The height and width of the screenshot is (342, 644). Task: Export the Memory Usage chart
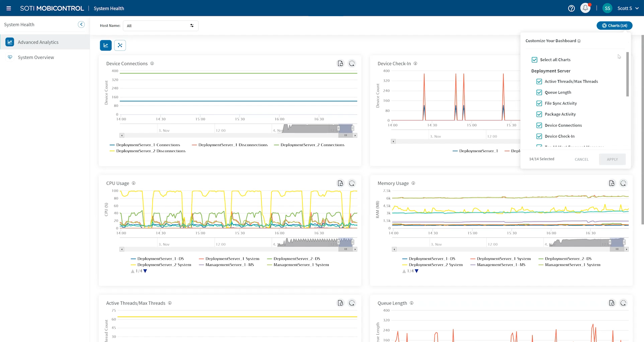click(x=611, y=183)
